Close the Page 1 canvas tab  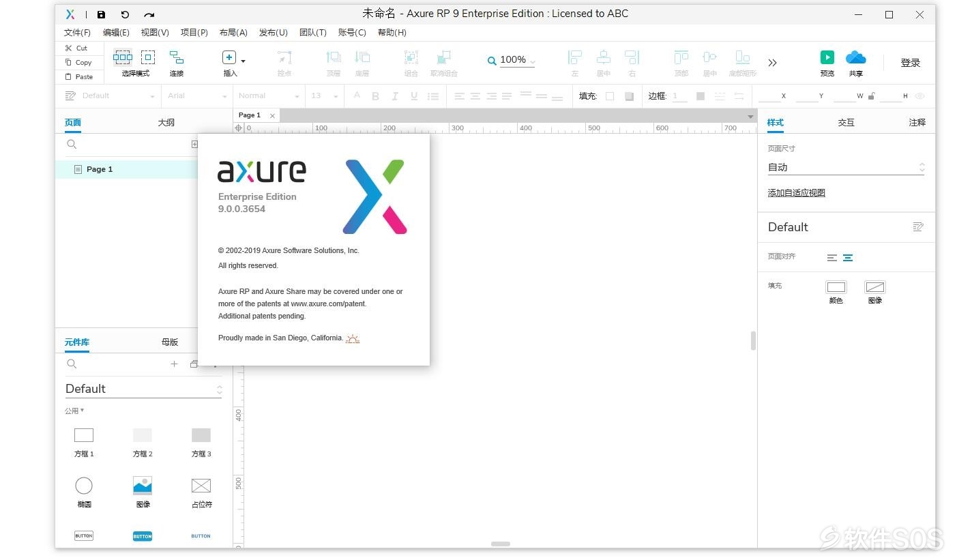pyautogui.click(x=272, y=116)
